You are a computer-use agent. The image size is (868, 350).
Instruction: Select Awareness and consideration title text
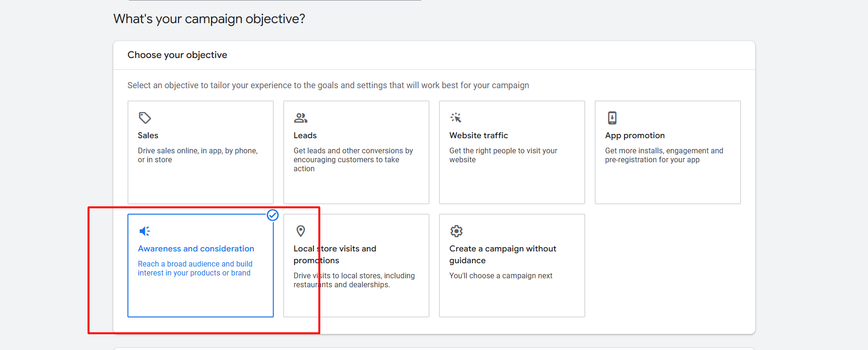point(196,249)
